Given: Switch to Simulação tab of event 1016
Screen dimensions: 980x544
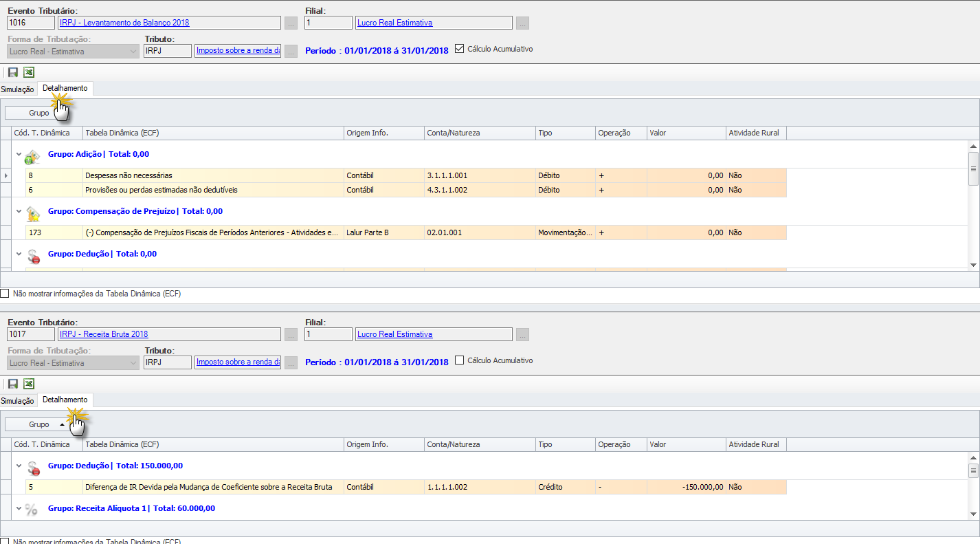Looking at the screenshot, I should pos(17,89).
